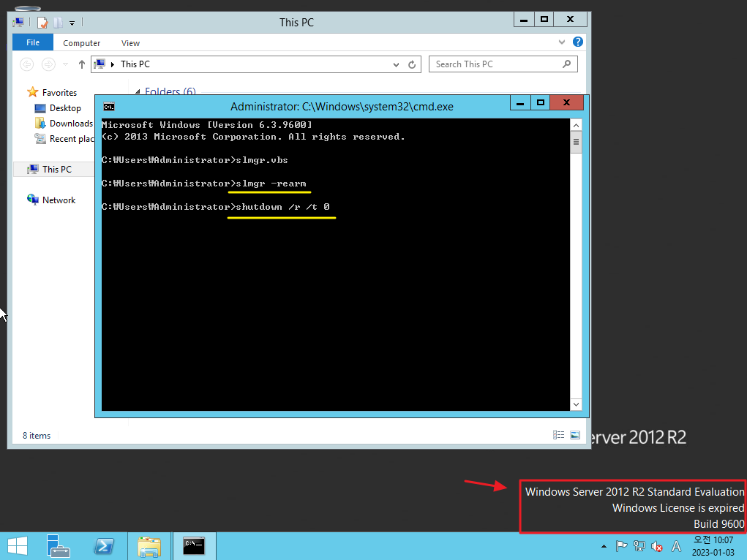Click the cmd taskbar icon

tap(195, 546)
